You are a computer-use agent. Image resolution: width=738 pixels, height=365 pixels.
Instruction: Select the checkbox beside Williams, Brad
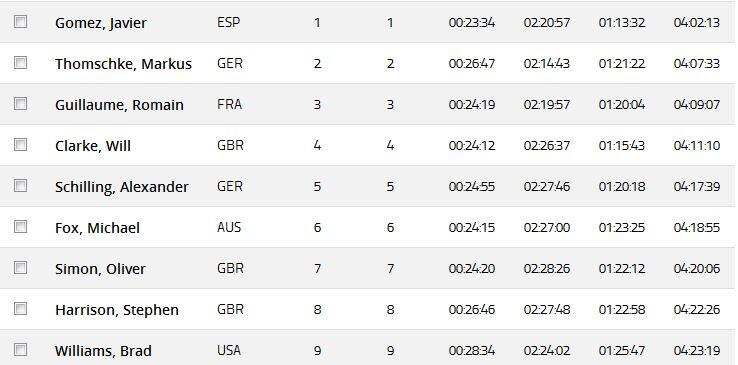tap(20, 349)
